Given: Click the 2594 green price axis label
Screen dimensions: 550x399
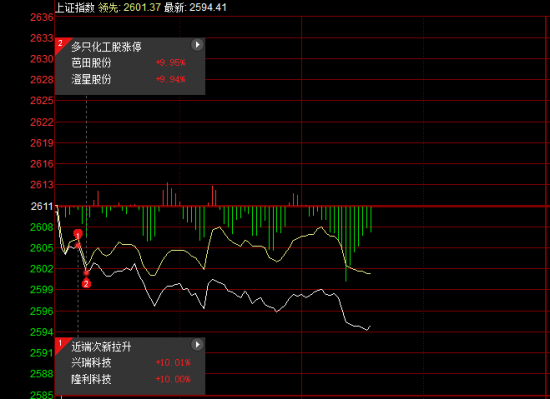Looking at the screenshot, I should 42,332.
